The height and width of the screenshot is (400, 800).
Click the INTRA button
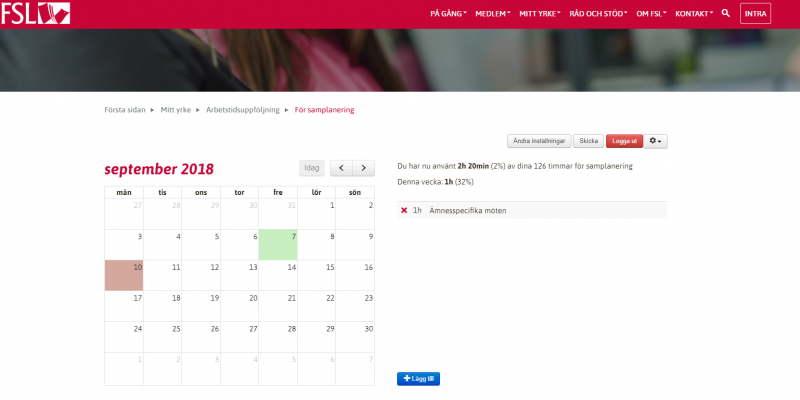coord(755,13)
